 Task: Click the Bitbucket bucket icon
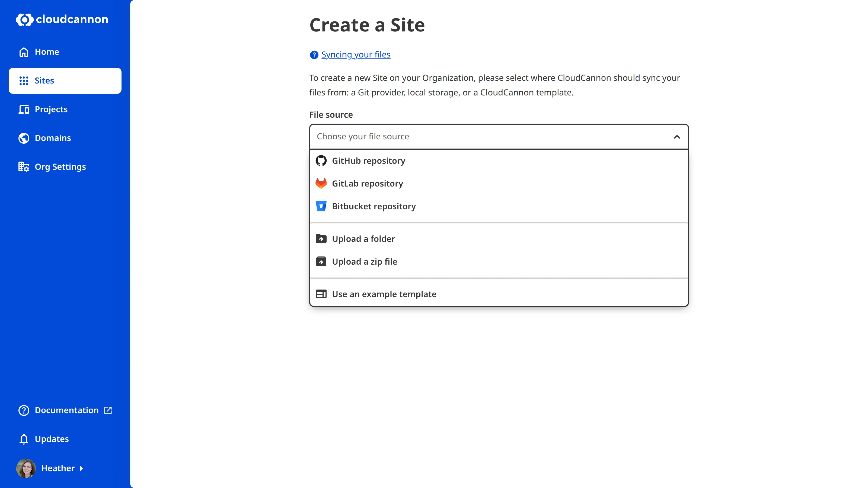click(321, 206)
